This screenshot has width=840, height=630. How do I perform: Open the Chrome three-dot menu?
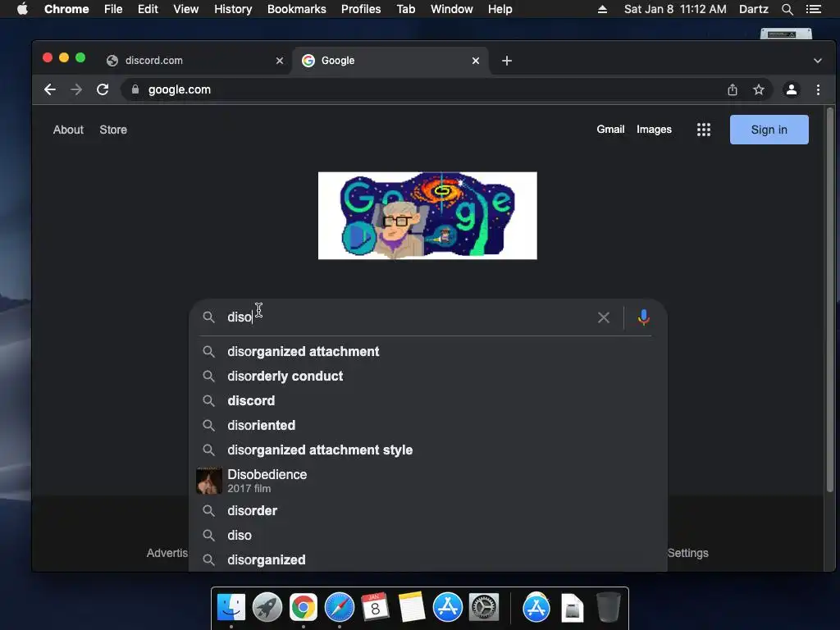click(818, 89)
